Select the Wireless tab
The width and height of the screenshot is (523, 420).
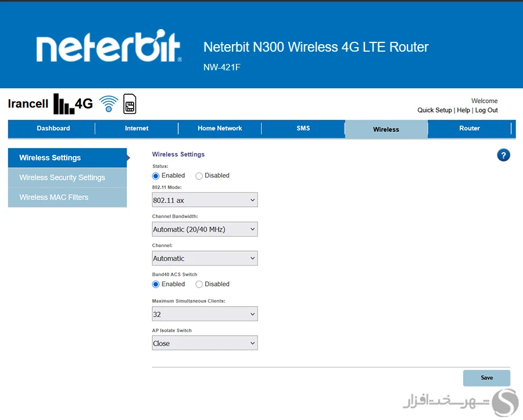(x=386, y=130)
